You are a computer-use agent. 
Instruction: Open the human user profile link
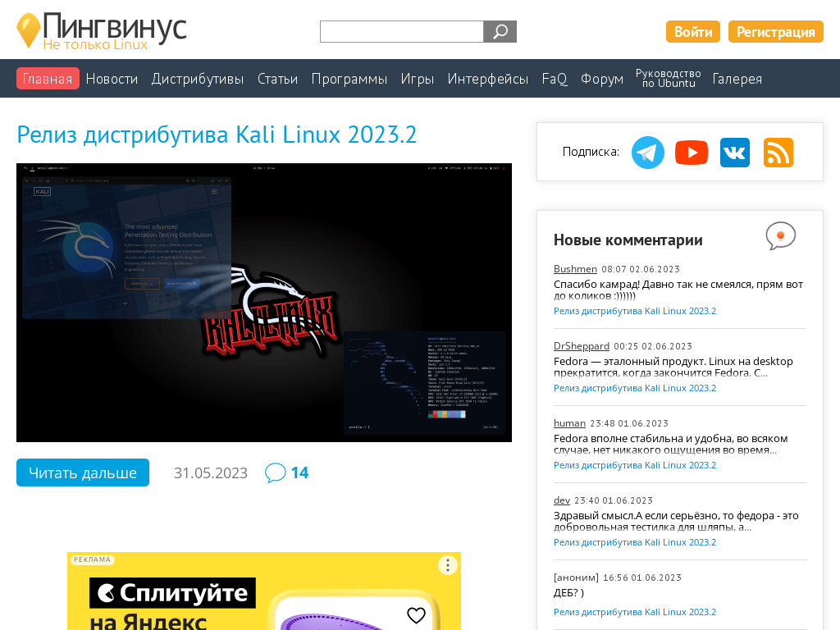tap(569, 423)
